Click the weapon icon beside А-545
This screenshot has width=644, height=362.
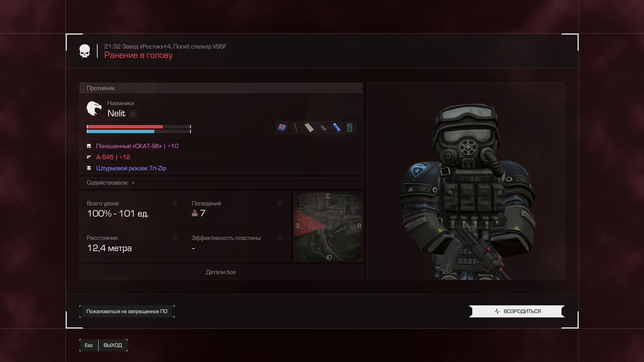(x=89, y=157)
